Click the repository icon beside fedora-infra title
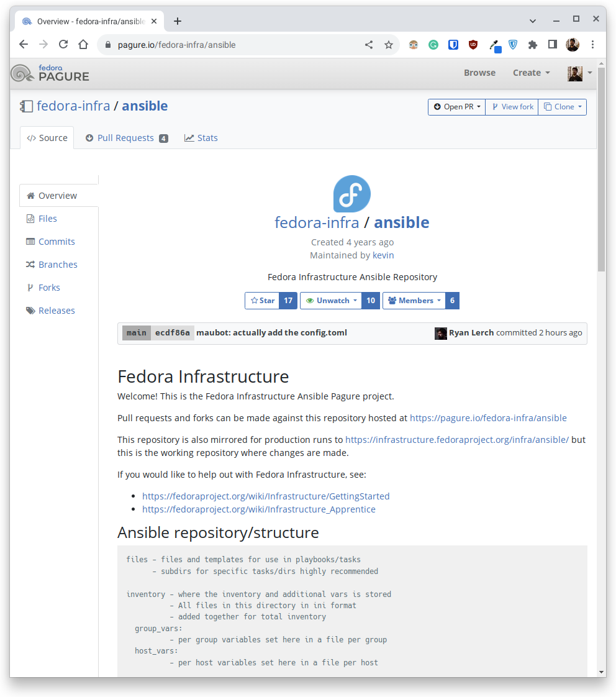This screenshot has width=616, height=697. point(26,106)
